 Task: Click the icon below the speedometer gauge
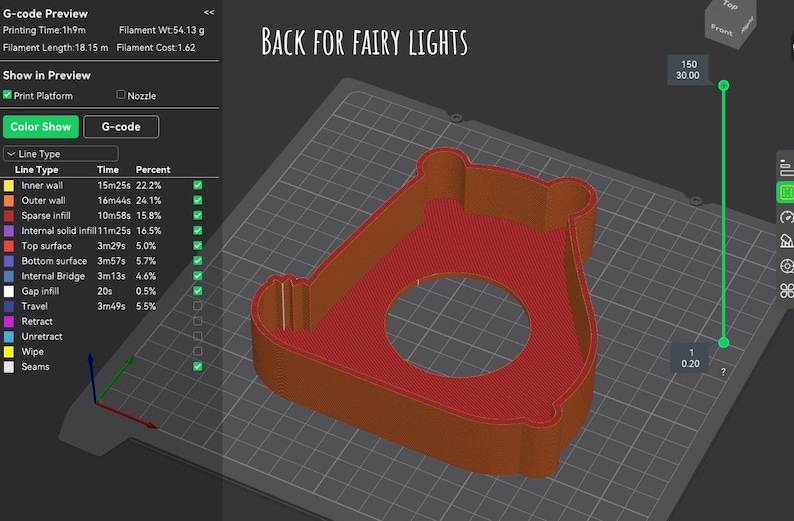click(786, 241)
